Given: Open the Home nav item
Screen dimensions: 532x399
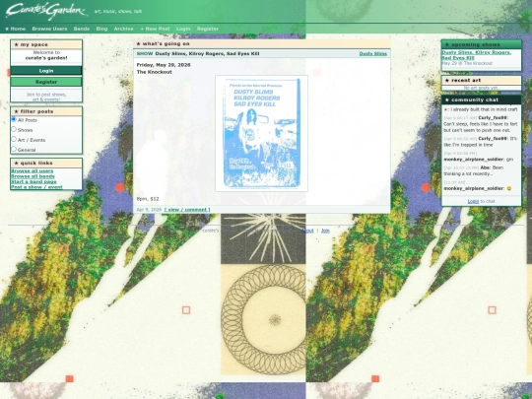Looking at the screenshot, I should pyautogui.click(x=16, y=29).
